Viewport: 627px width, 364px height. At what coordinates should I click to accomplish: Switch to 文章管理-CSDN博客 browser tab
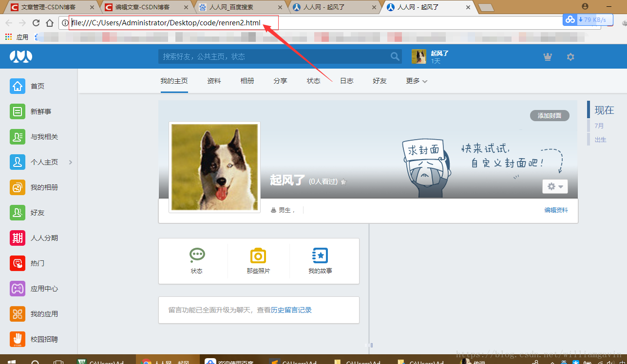pyautogui.click(x=51, y=7)
